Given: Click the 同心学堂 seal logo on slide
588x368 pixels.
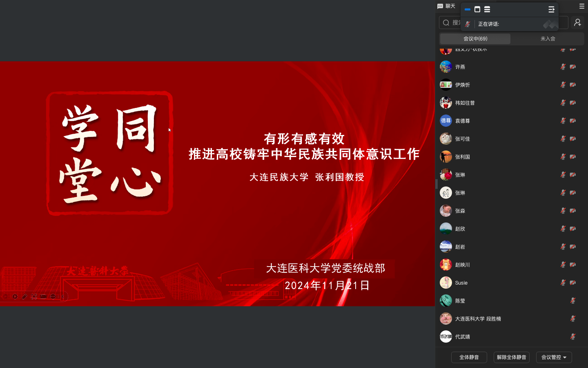Looking at the screenshot, I should pyautogui.click(x=109, y=153).
